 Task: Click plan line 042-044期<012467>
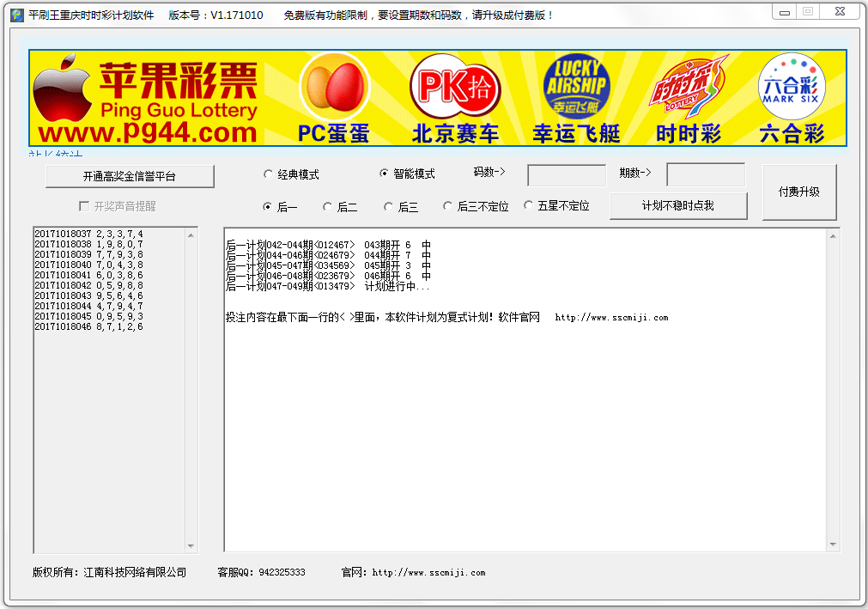click(x=328, y=245)
